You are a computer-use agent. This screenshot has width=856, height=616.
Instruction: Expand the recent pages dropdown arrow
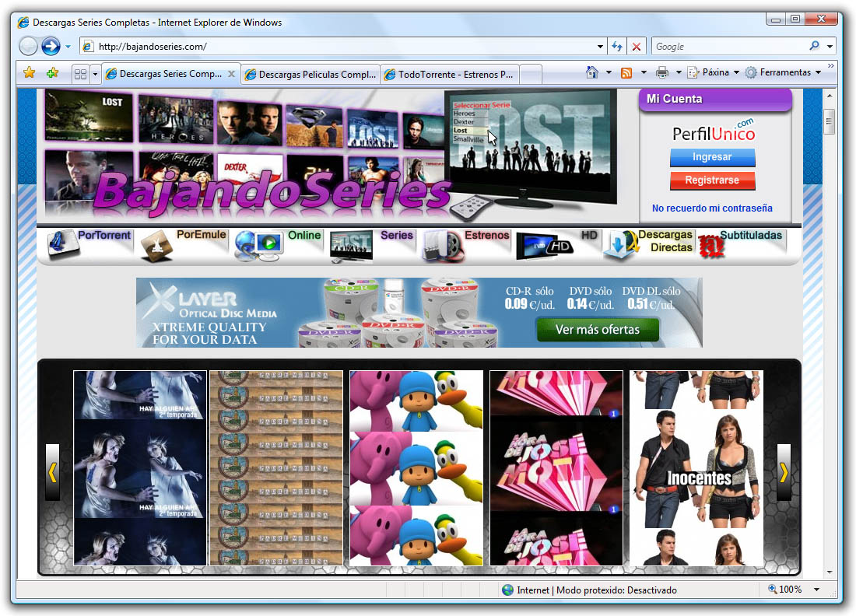pyautogui.click(x=68, y=47)
